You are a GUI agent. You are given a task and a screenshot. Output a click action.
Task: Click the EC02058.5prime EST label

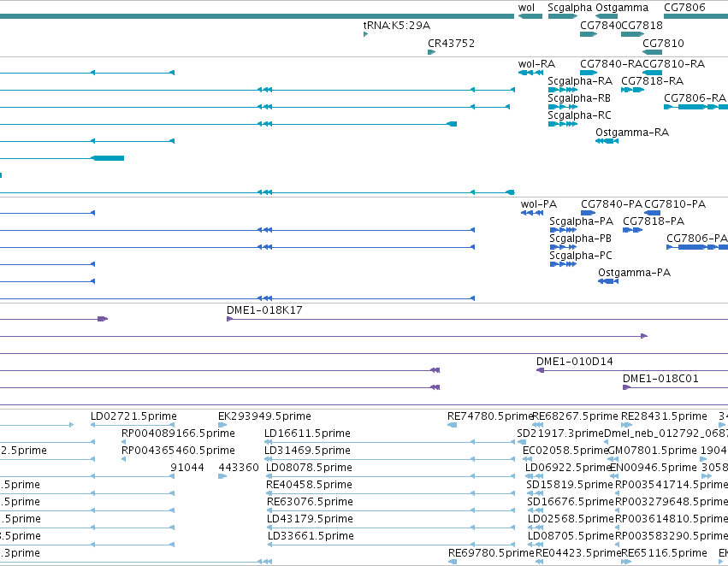point(565,451)
